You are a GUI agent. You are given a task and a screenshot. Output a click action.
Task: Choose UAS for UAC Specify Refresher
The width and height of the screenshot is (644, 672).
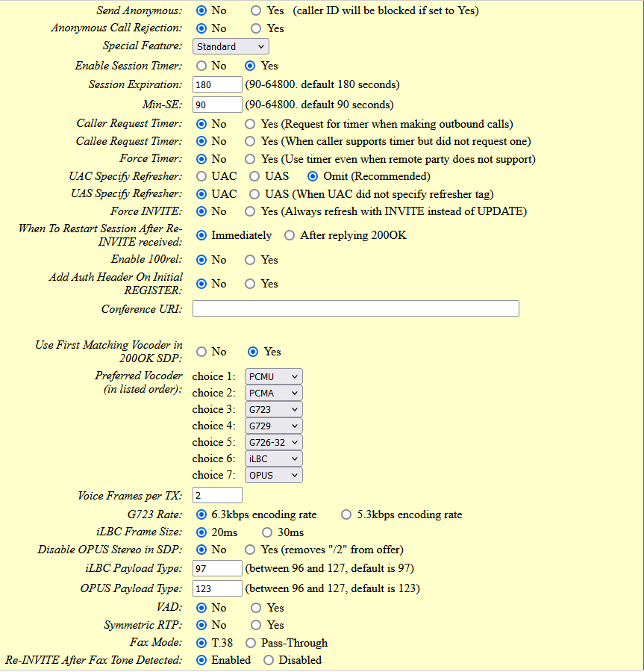pos(254,176)
